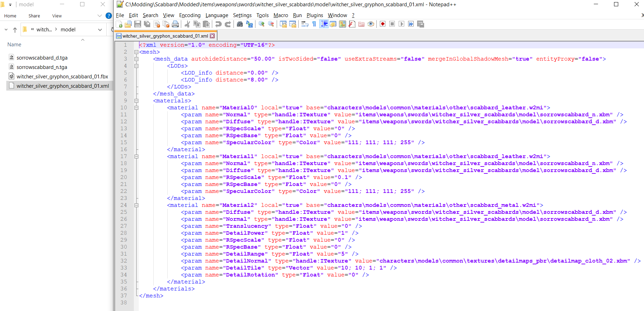The image size is (644, 311).
Task: Collapse the materials fold on line 9
Action: pyautogui.click(x=137, y=101)
